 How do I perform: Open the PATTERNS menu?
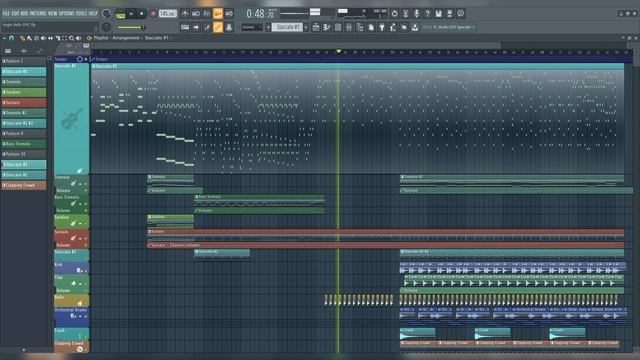click(x=39, y=13)
